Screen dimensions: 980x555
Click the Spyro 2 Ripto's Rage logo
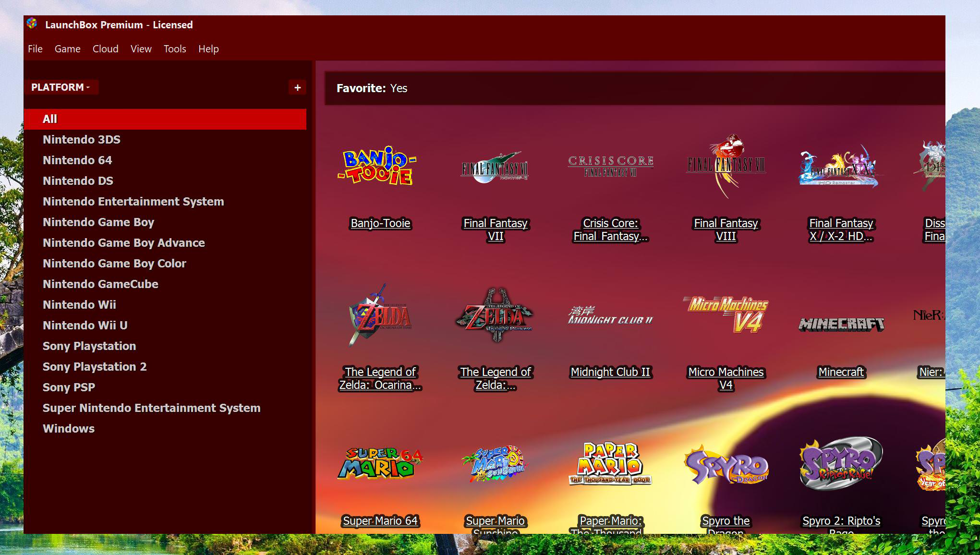841,464
